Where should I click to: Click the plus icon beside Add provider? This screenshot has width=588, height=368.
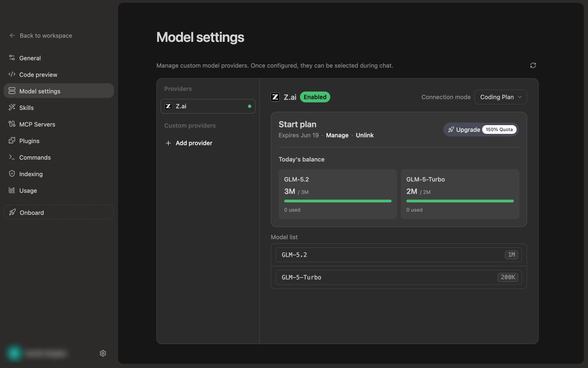(168, 143)
